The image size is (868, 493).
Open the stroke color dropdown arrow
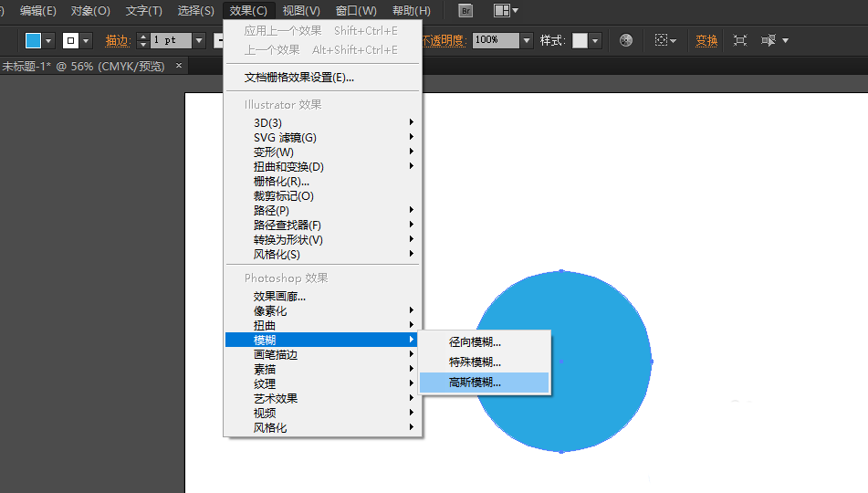tap(85, 40)
